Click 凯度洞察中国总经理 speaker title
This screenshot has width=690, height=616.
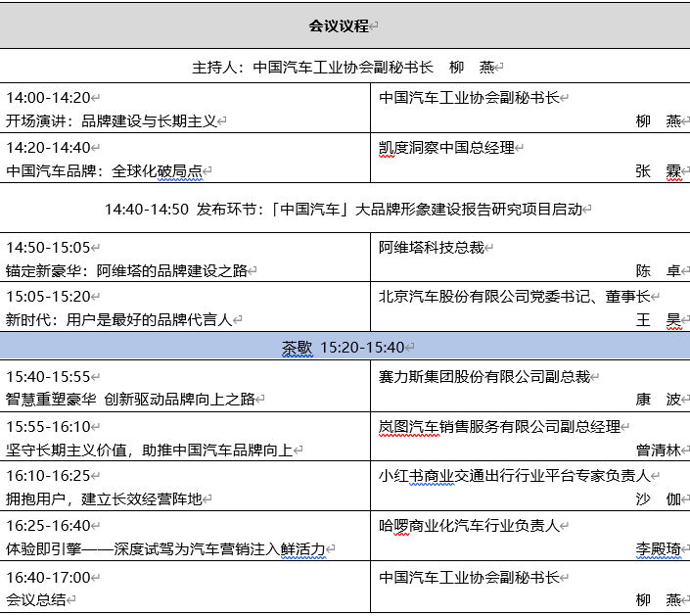pos(445,148)
